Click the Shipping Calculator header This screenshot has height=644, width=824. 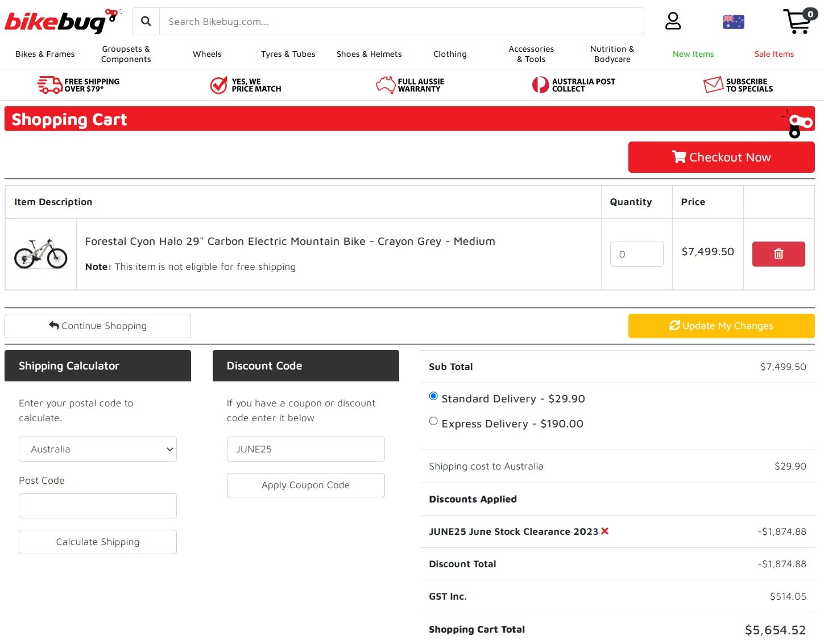[98, 365]
